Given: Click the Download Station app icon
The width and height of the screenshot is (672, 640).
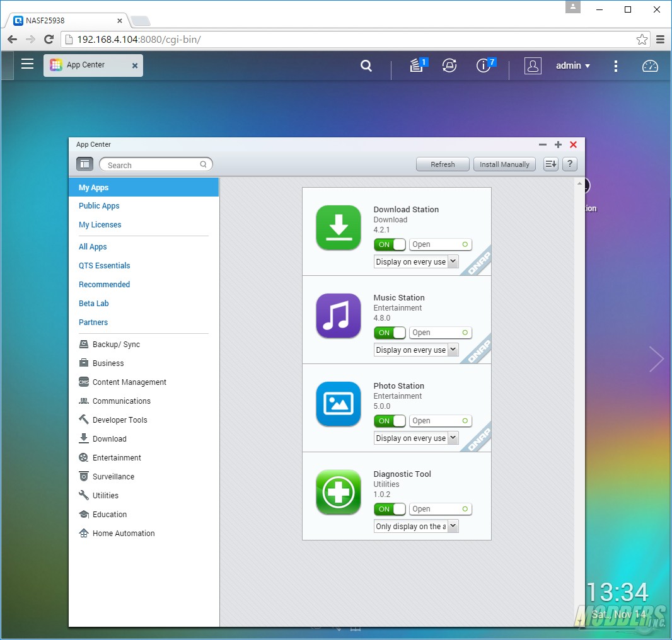Looking at the screenshot, I should (339, 227).
